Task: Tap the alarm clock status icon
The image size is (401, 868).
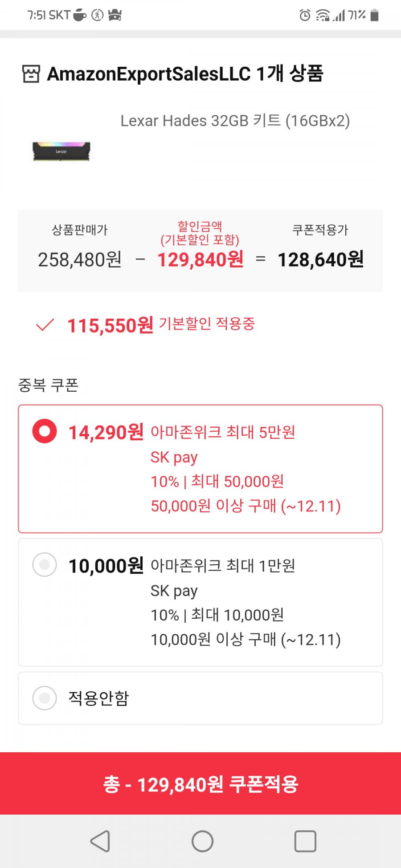Action: tap(305, 16)
